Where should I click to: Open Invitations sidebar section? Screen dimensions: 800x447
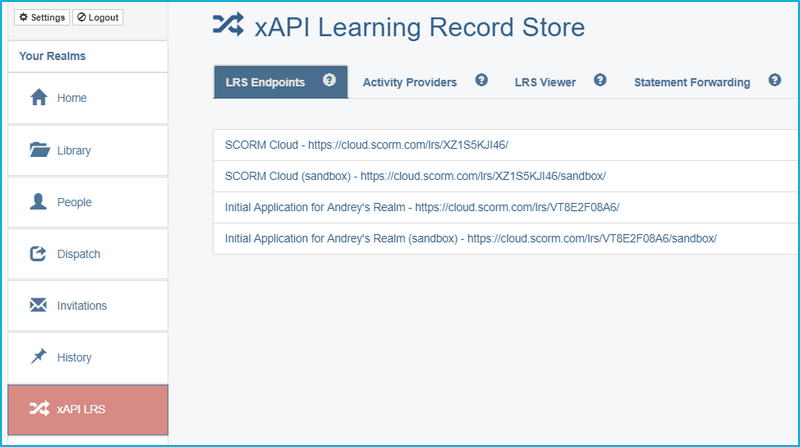[88, 306]
